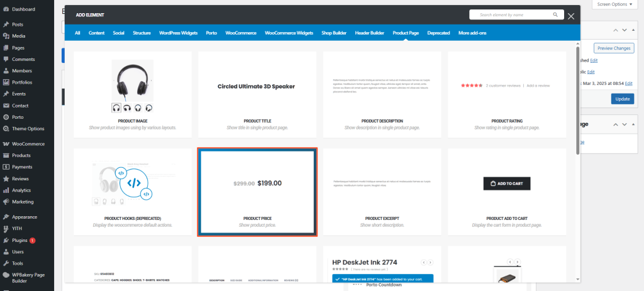
Task: Select the Product Price element
Action: (x=257, y=192)
